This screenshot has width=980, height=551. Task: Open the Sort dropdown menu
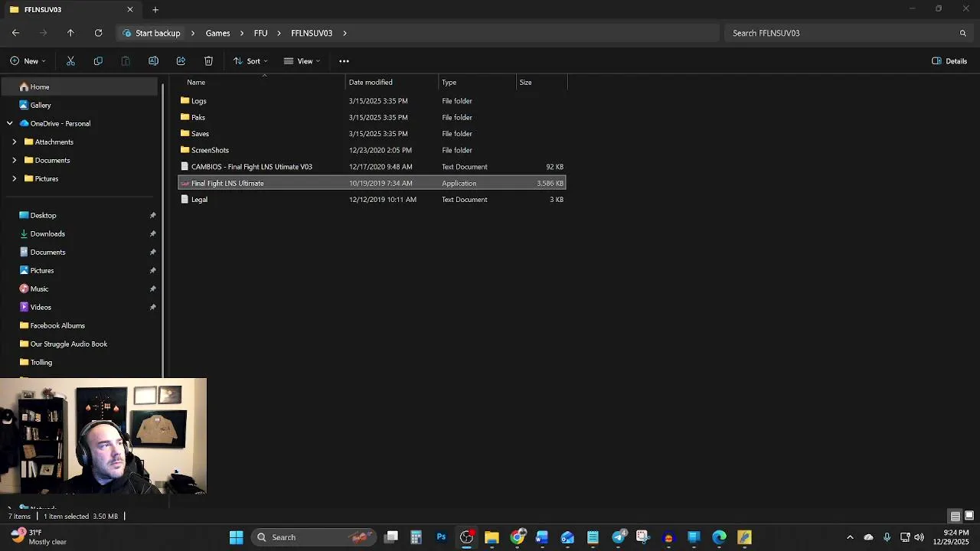[250, 61]
